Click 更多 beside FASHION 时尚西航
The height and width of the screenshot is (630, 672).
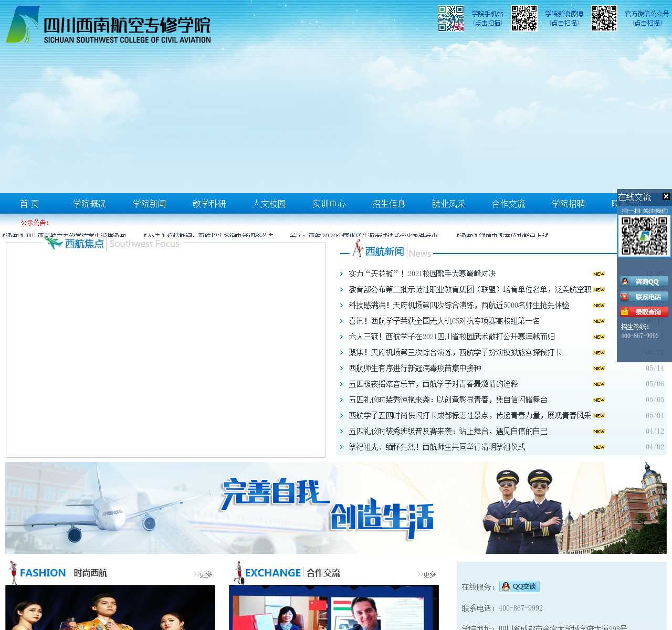point(203,574)
